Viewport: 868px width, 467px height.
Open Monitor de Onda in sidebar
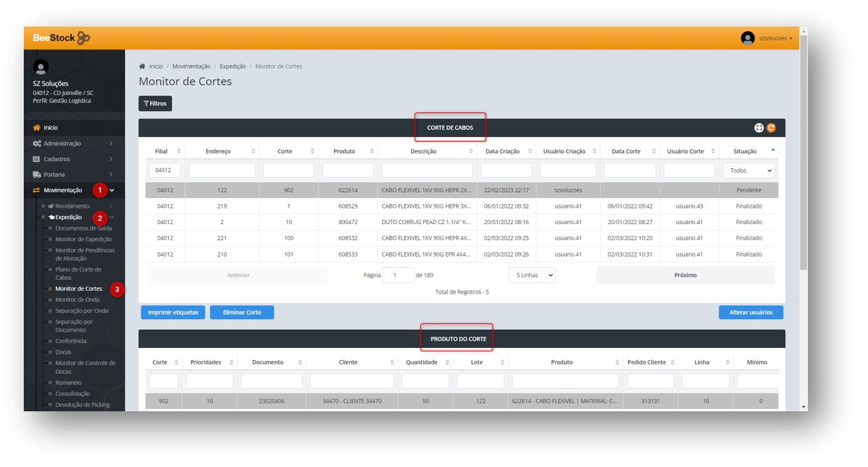pos(77,300)
